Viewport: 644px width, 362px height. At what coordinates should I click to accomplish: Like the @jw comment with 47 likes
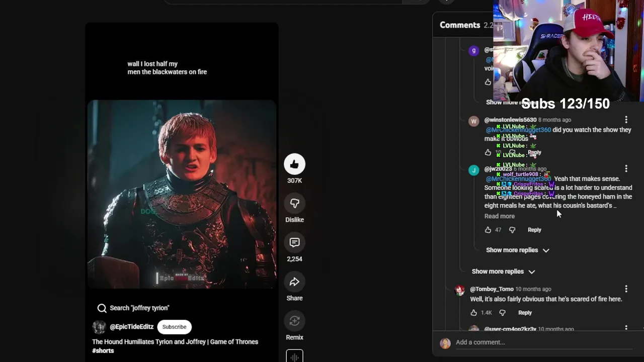point(488,230)
